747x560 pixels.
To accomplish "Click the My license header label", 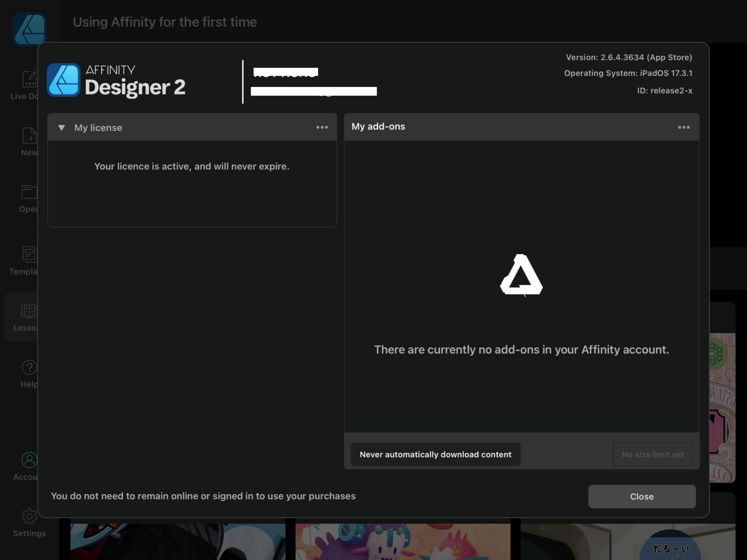I will (x=98, y=128).
